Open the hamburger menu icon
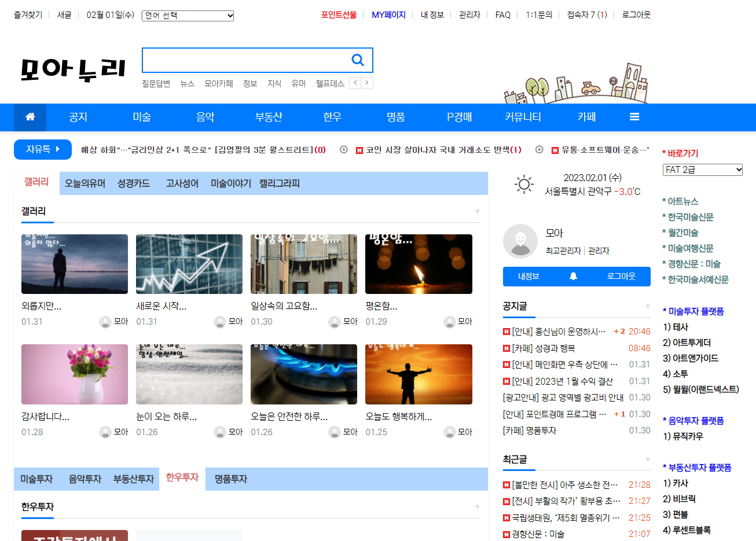Screen dimensions: 756x541 [634, 117]
